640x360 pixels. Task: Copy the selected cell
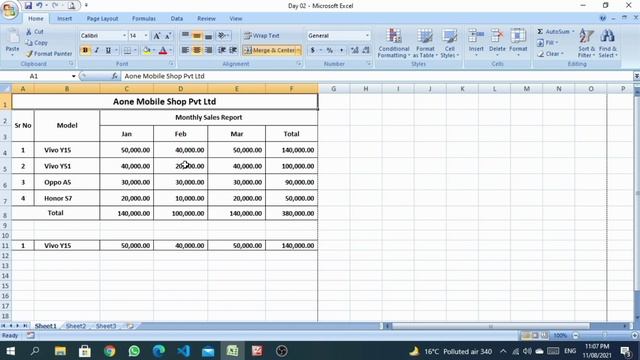[x=37, y=42]
